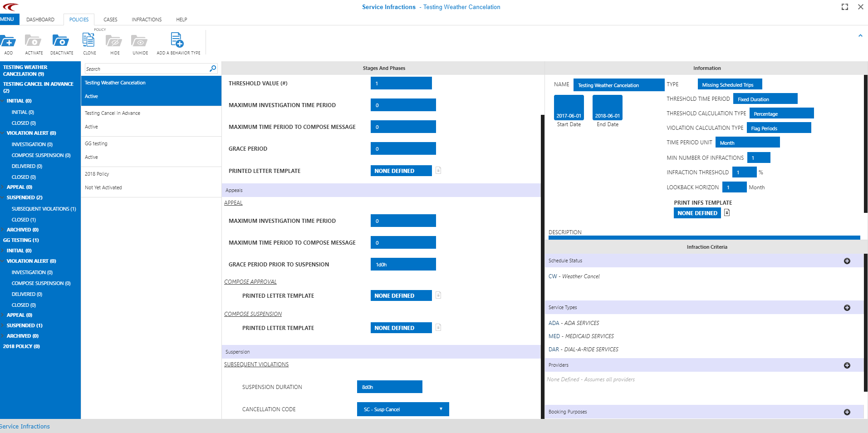This screenshot has width=868, height=433.
Task: Click the Unhide policy icon
Action: tap(139, 42)
